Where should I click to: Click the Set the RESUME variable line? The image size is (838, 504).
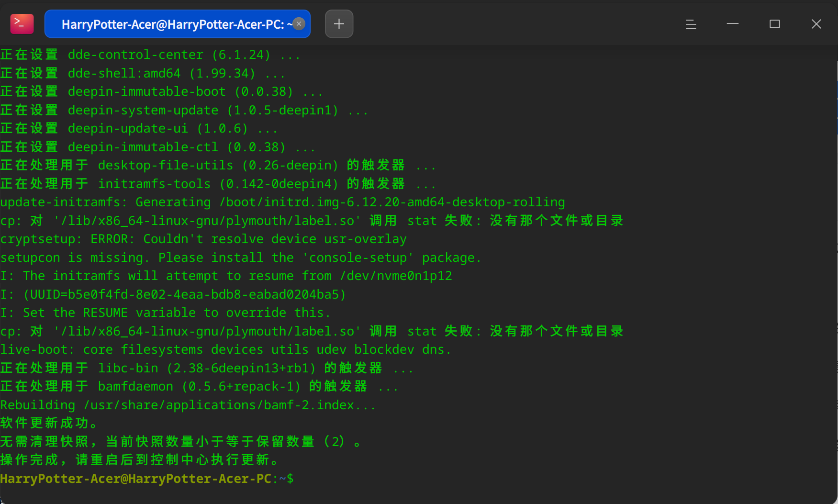[x=165, y=313]
